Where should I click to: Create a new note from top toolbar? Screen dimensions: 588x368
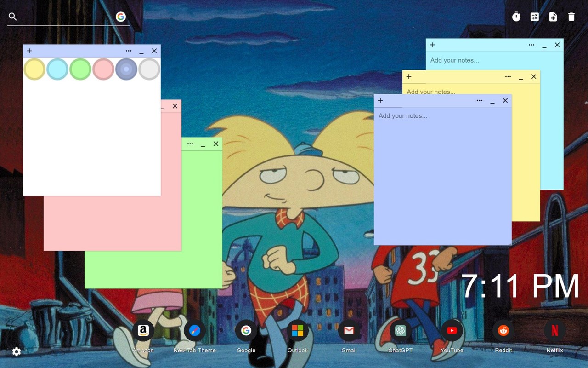tap(553, 17)
